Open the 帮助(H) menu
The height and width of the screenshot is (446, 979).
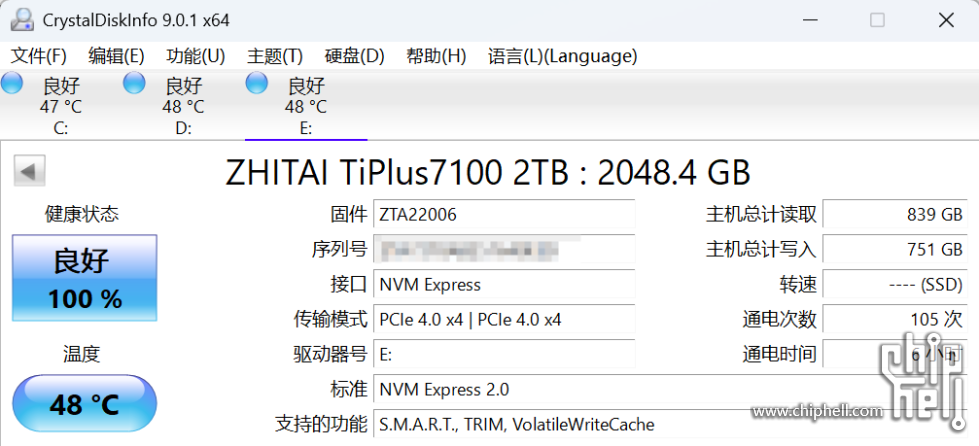436,56
